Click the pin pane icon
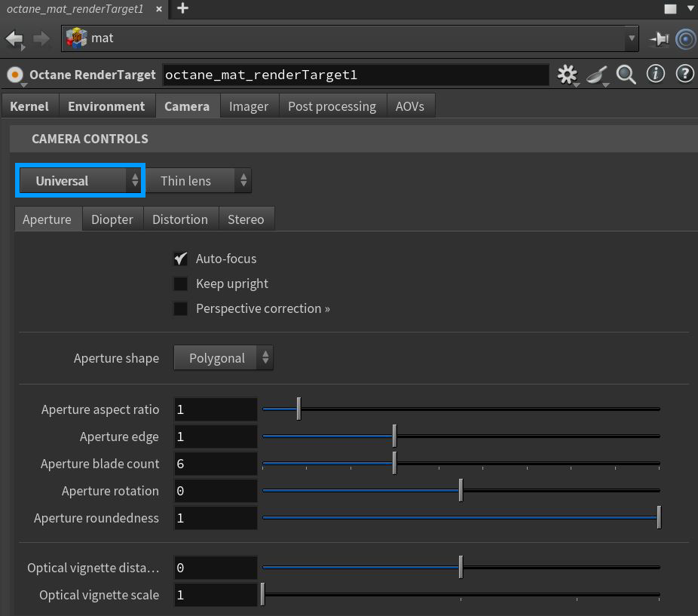698x616 pixels. pos(659,38)
